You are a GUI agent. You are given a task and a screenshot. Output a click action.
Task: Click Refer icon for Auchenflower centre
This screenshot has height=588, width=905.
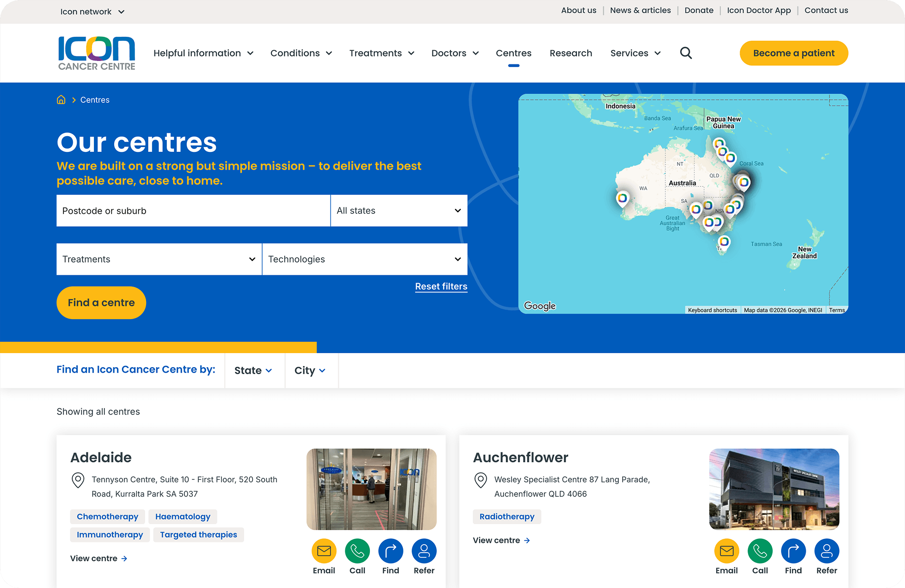pos(827,551)
